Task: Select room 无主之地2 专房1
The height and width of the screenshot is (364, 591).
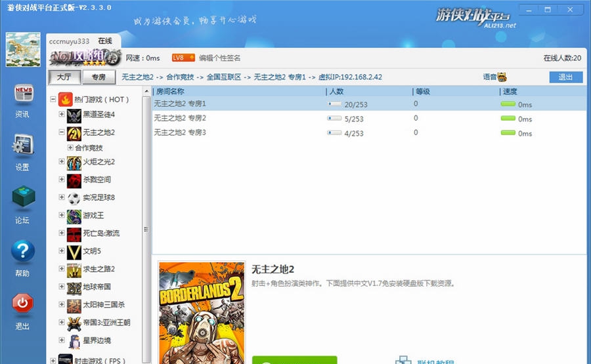Action: click(369, 104)
